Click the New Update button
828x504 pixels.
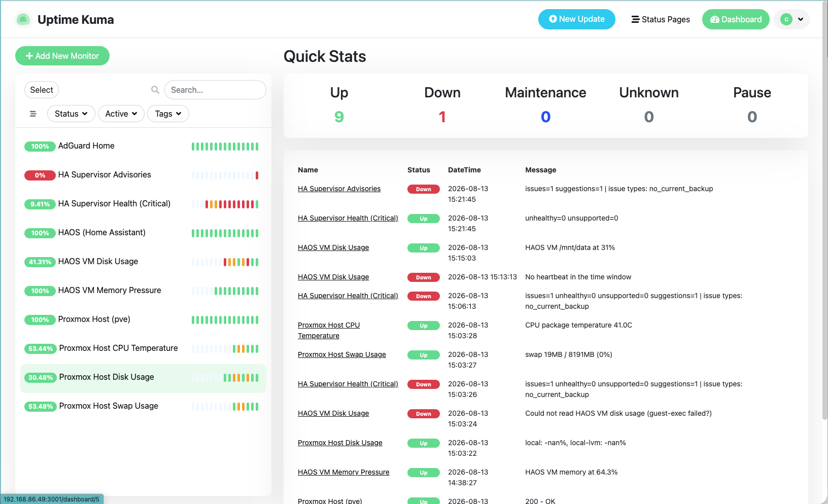click(577, 19)
